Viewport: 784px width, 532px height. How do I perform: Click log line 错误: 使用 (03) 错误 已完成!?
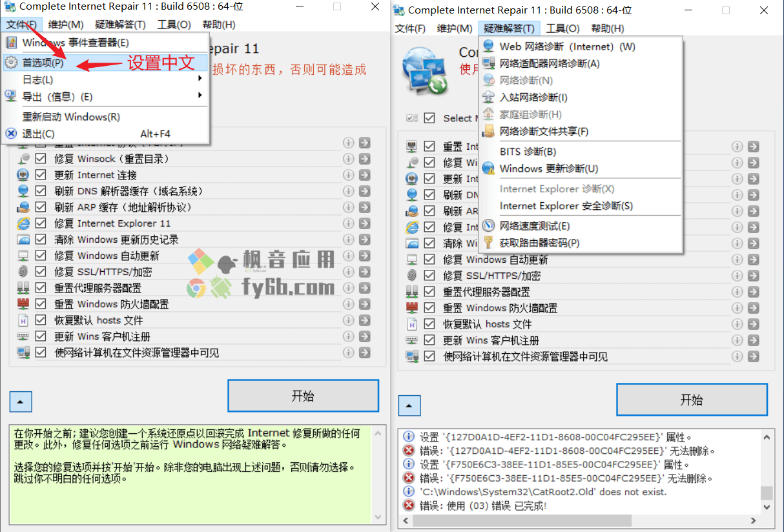[482, 506]
